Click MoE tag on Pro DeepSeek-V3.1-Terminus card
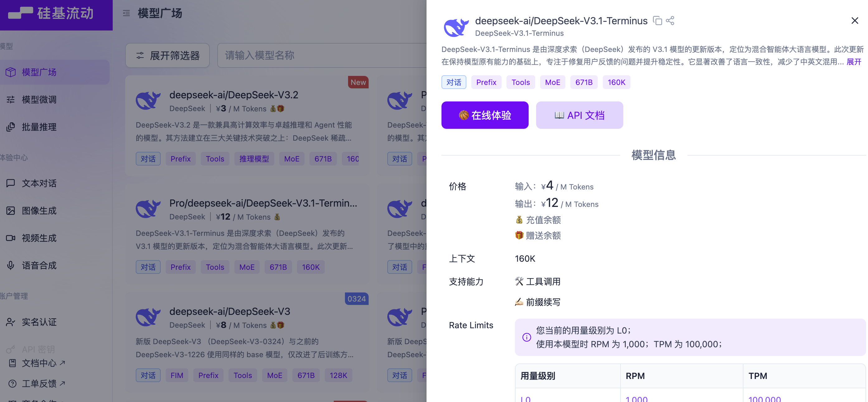The width and height of the screenshot is (868, 402). pos(247,267)
